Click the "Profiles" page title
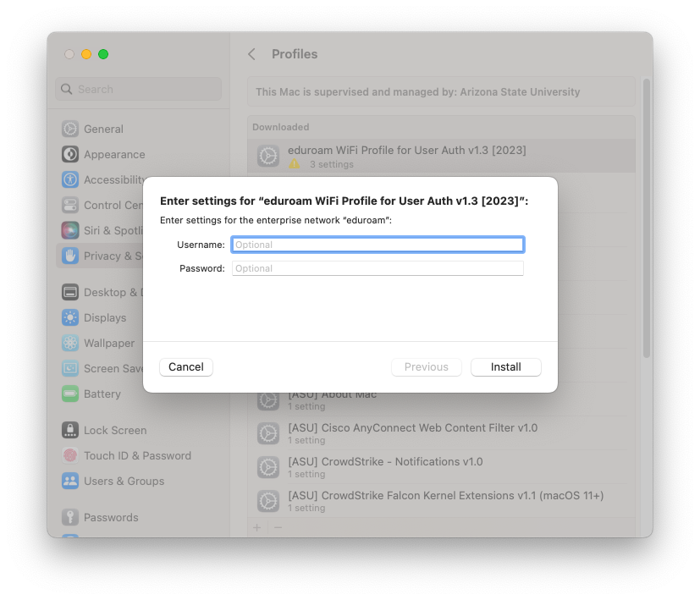 click(295, 54)
